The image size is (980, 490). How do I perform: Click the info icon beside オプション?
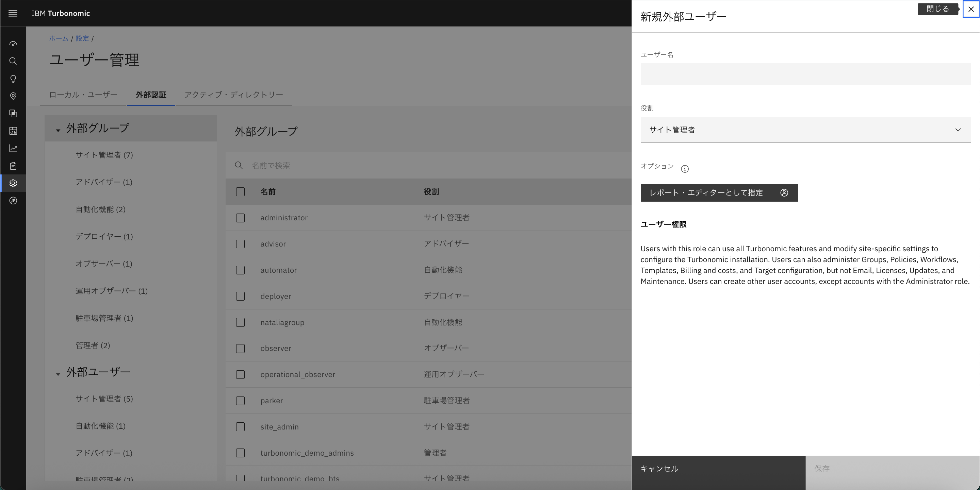(685, 169)
